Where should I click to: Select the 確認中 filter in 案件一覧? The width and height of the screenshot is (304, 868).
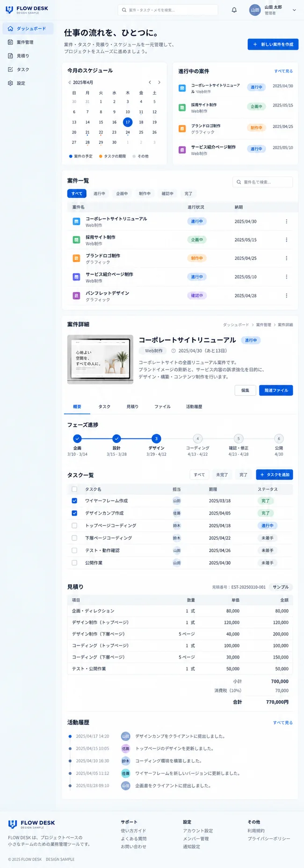pyautogui.click(x=167, y=194)
